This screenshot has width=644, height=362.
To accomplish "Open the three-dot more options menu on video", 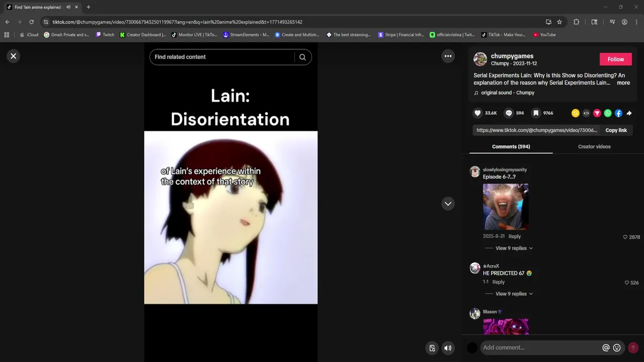I will pyautogui.click(x=448, y=56).
